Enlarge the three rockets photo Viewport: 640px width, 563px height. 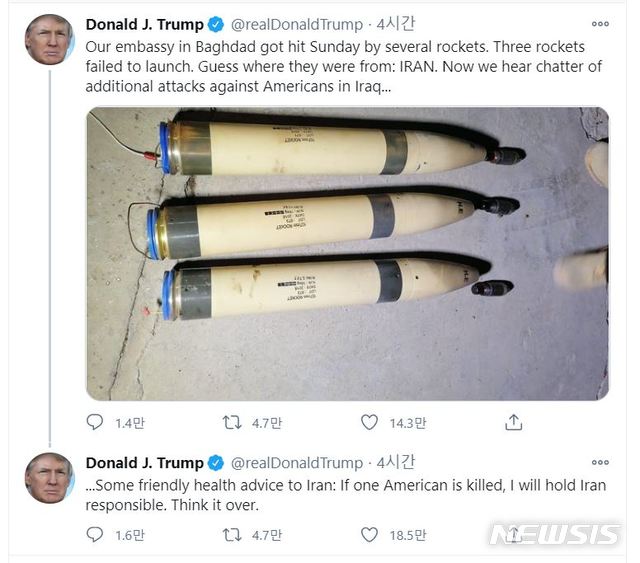tap(347, 254)
